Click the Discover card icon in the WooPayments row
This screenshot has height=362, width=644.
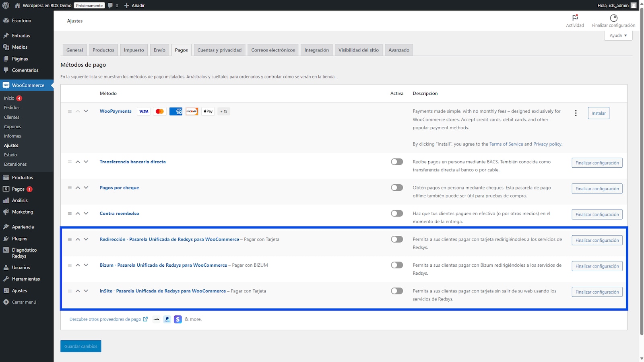point(192,111)
